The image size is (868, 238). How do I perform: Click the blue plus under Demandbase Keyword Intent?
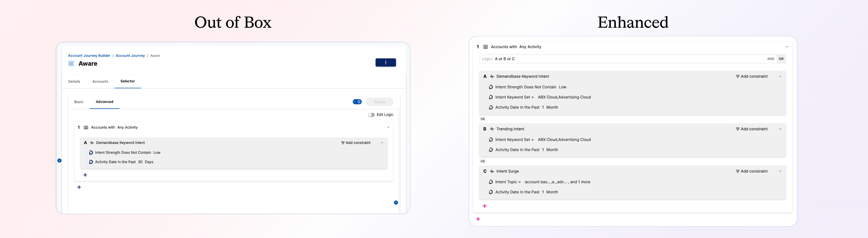pyautogui.click(x=85, y=175)
